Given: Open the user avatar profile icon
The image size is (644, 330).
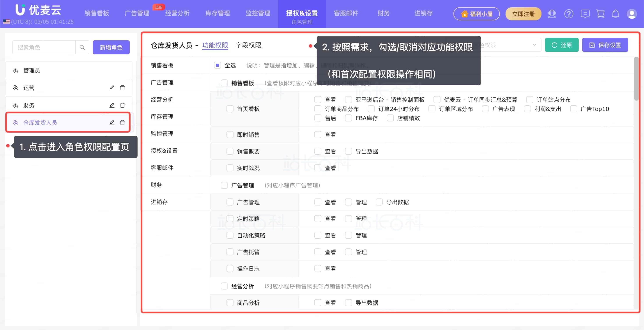Looking at the screenshot, I should (x=632, y=14).
